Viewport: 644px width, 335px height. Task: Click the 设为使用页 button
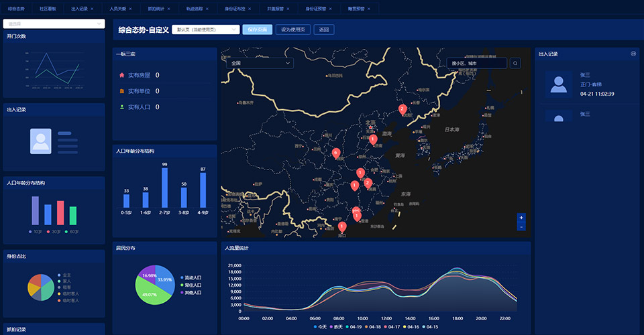tap(292, 29)
